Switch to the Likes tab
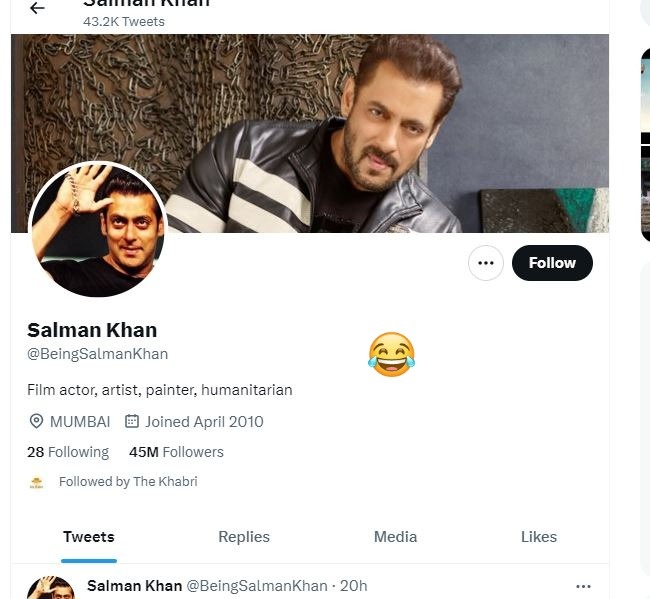650x599 pixels. [x=539, y=537]
